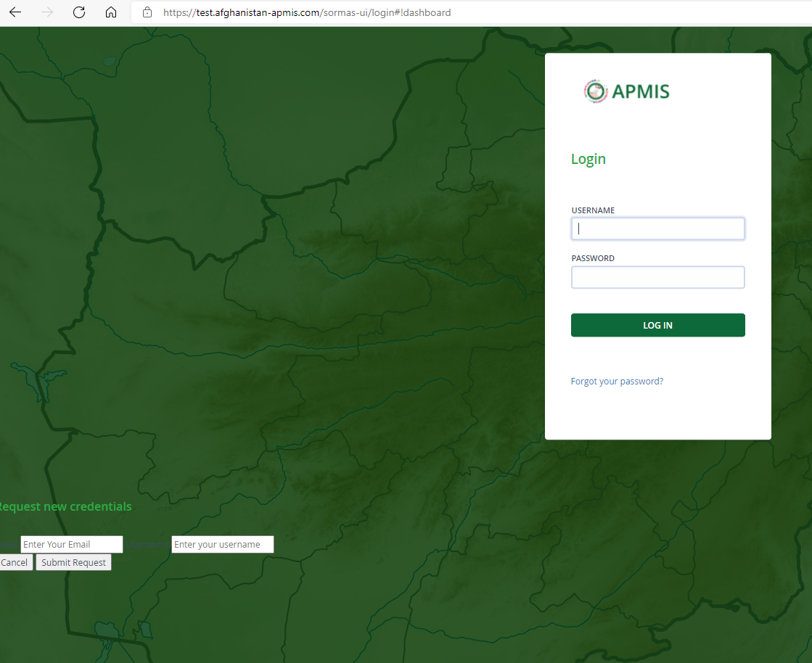Click the browser back arrow
The height and width of the screenshot is (663, 812).
(x=15, y=12)
